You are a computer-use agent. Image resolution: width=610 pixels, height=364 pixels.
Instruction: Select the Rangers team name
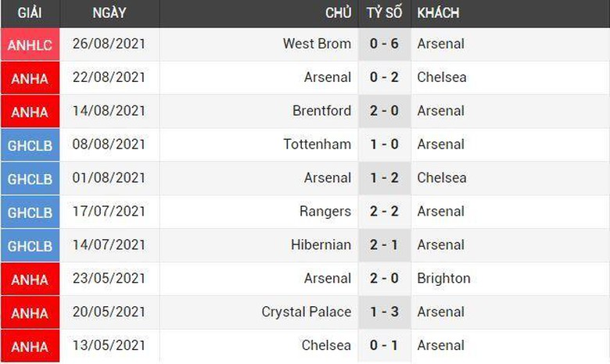[325, 211]
